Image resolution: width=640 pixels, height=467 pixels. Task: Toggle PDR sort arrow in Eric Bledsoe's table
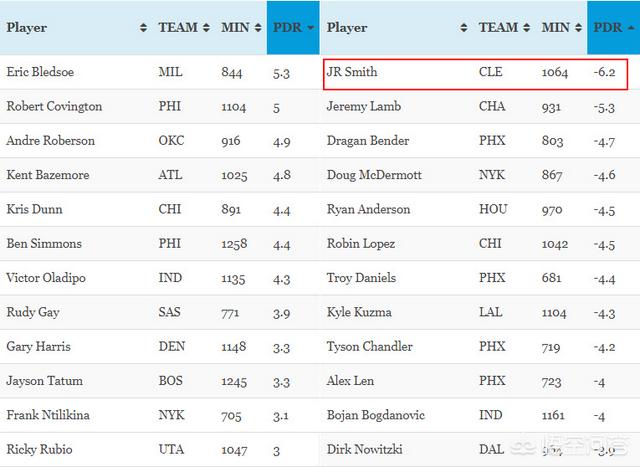312,28
